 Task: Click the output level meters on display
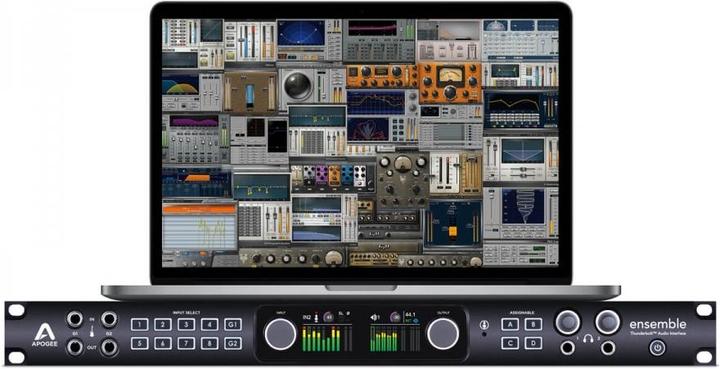point(395,339)
